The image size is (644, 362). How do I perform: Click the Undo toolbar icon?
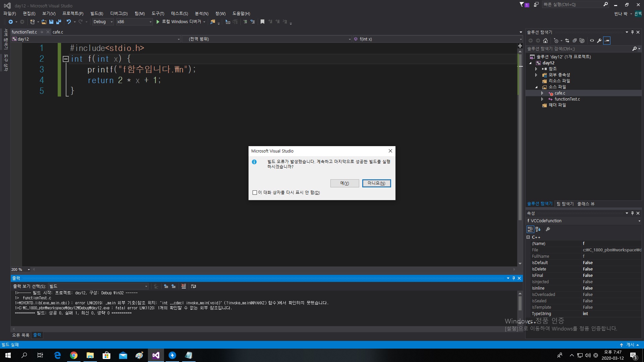point(69,22)
